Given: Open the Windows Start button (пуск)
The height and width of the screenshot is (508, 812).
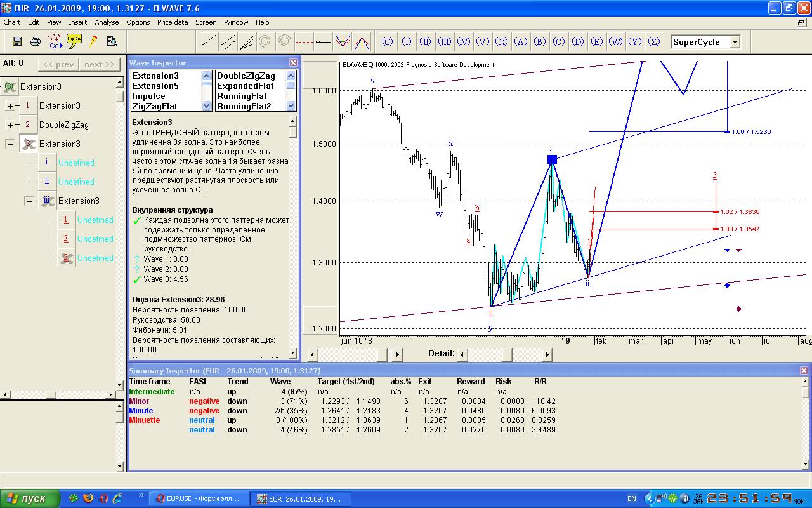Looking at the screenshot, I should [30, 498].
